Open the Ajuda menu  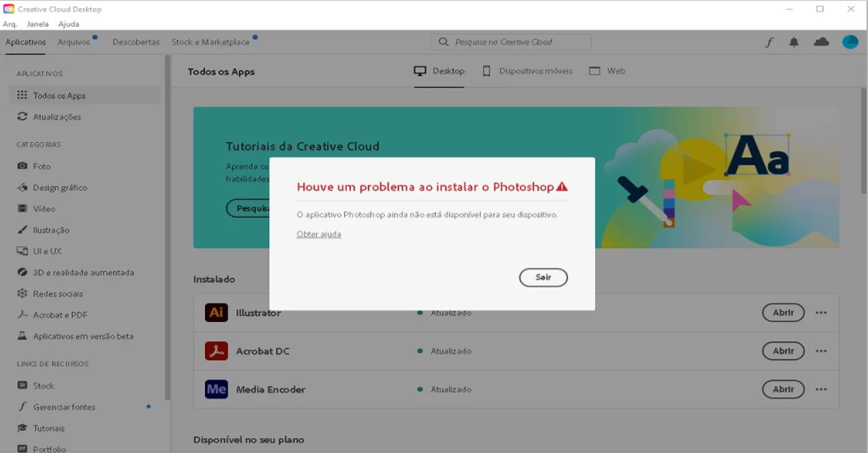click(69, 24)
